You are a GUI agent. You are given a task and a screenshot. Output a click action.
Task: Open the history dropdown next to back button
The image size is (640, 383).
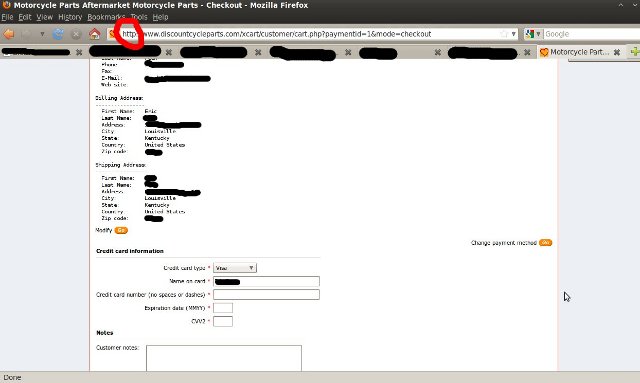[42, 34]
